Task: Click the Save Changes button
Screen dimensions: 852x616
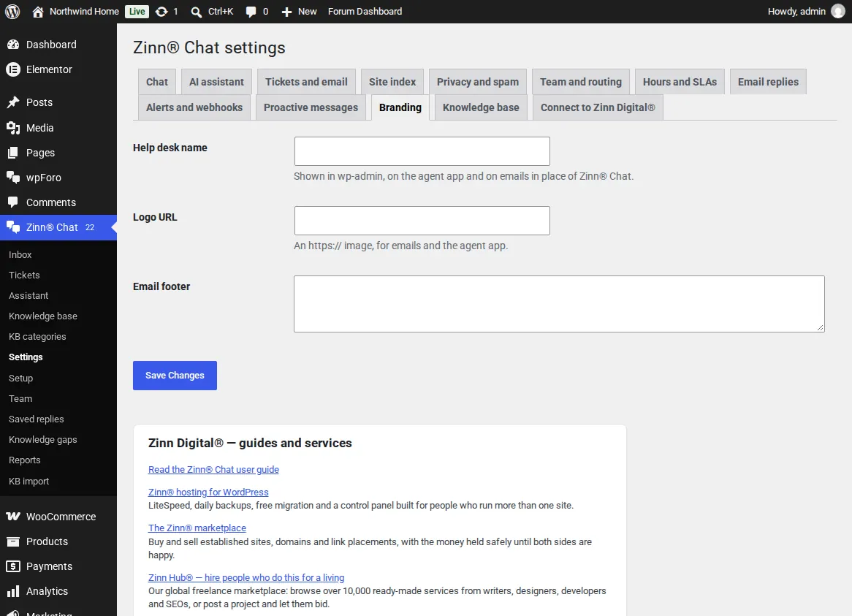Action: (x=175, y=376)
